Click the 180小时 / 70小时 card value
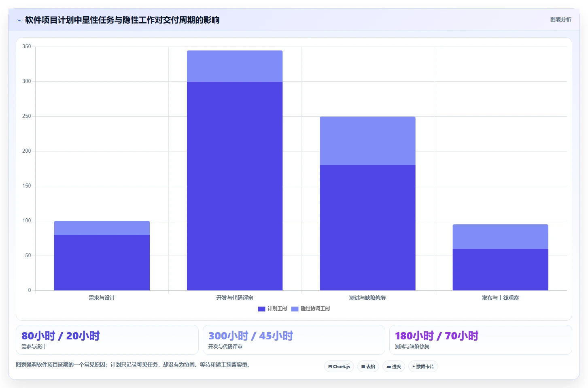This screenshot has width=588, height=388. [437, 336]
